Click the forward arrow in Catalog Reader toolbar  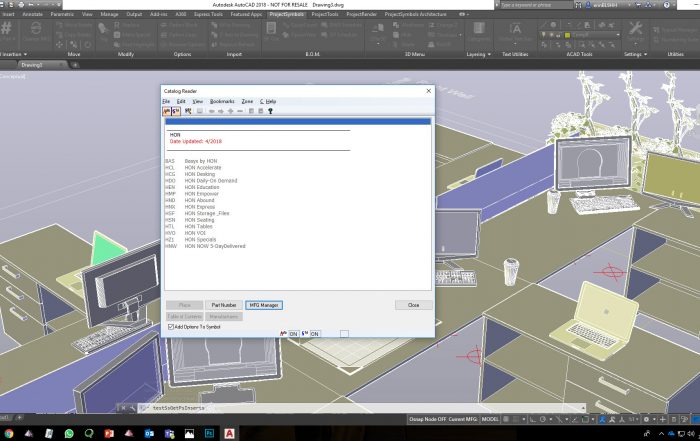(x=221, y=111)
